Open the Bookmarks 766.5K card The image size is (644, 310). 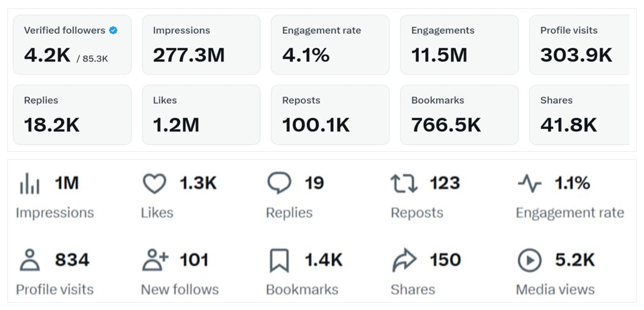[459, 115]
